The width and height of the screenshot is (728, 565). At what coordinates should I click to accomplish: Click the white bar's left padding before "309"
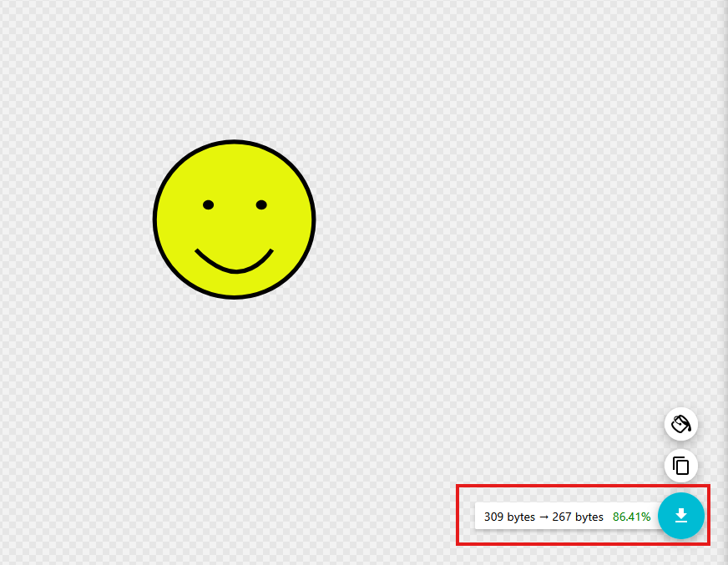coord(479,517)
